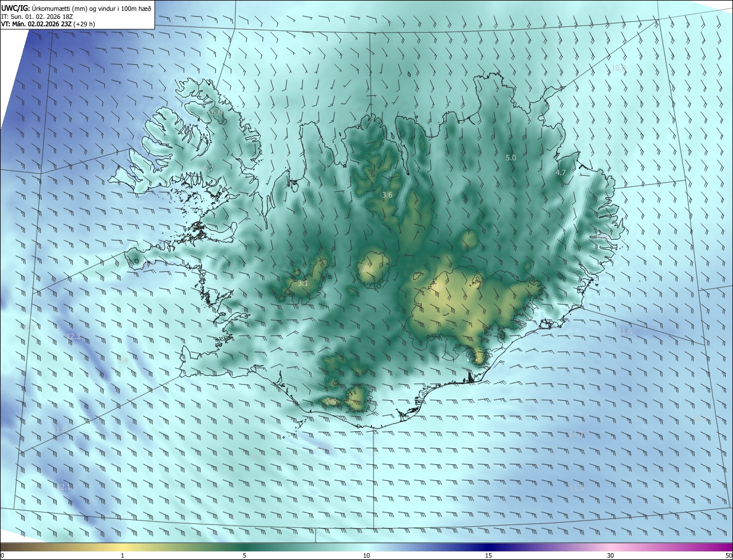
Task: Click the map value label '6.0'
Action: (217, 113)
